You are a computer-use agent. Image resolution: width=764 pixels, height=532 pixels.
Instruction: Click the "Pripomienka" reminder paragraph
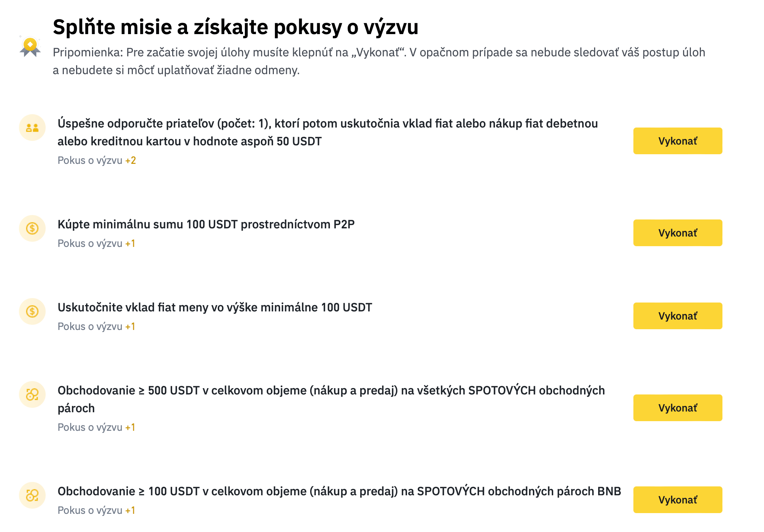tap(378, 61)
